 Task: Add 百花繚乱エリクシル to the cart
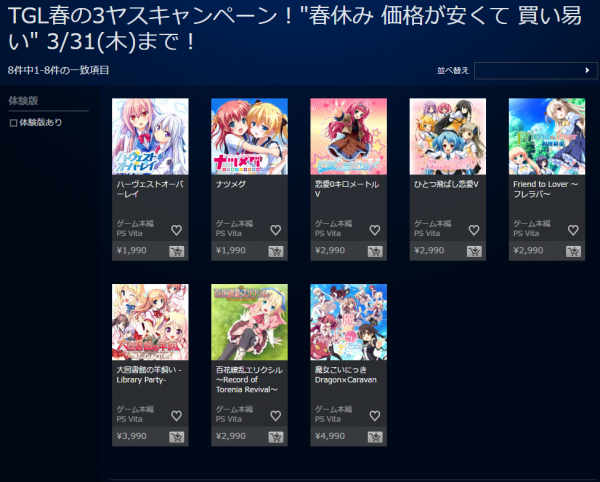[x=276, y=437]
